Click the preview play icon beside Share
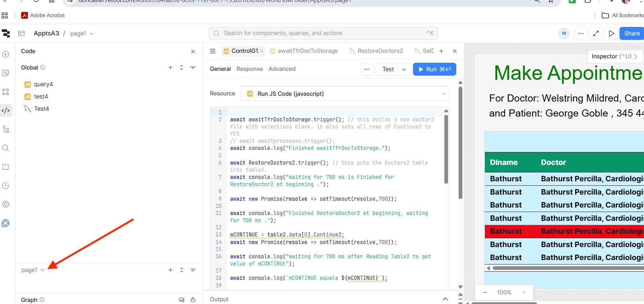The width and height of the screenshot is (644, 304). click(x=611, y=33)
